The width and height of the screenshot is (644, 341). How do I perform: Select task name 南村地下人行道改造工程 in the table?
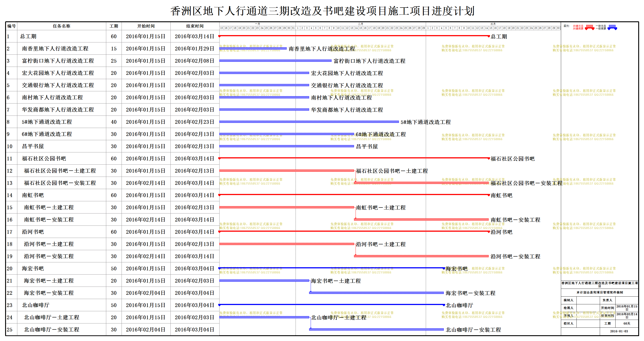tap(52, 98)
